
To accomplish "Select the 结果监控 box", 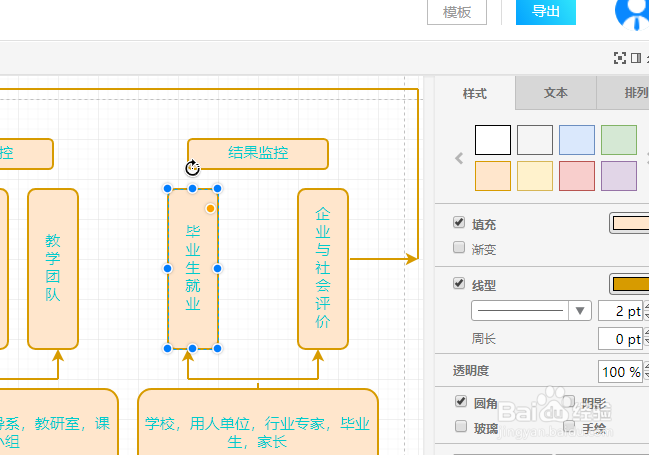I will [258, 154].
